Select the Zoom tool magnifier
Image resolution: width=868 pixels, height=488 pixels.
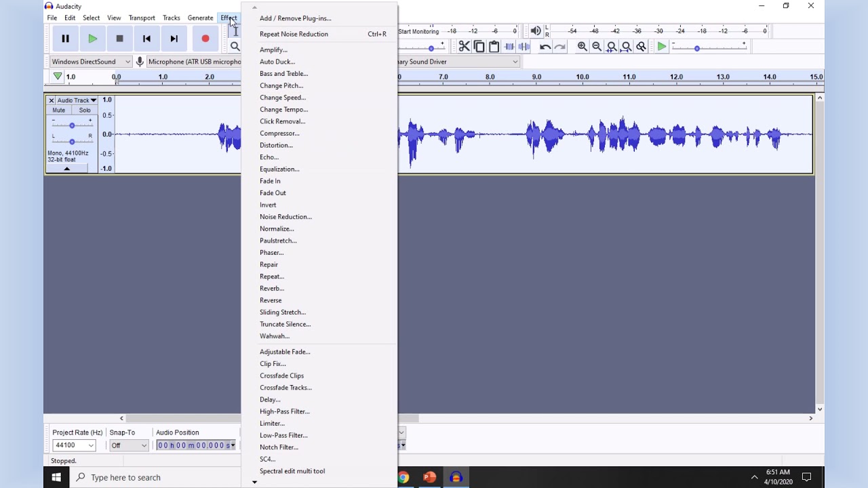pos(235,47)
